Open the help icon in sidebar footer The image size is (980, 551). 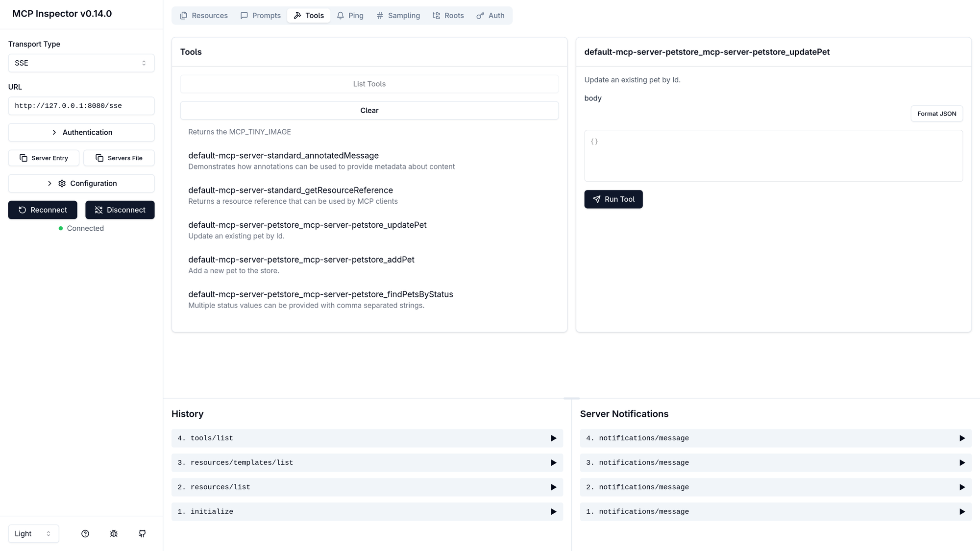(x=85, y=533)
